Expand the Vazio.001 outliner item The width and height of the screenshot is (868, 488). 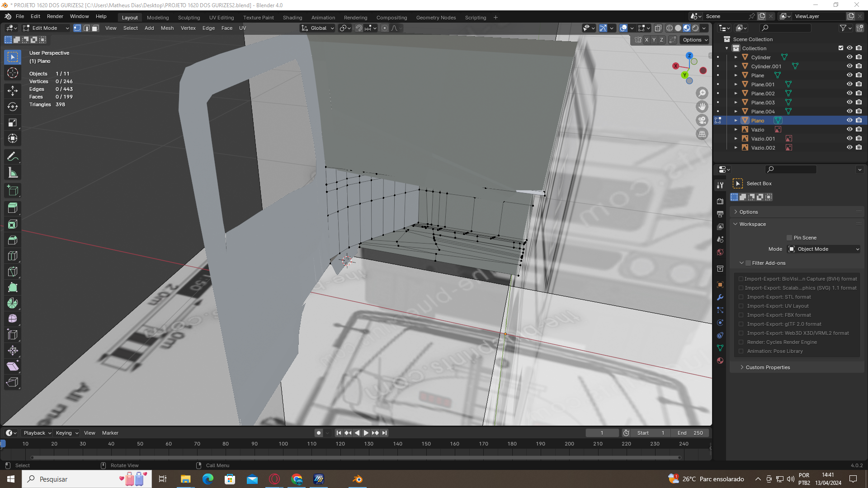pyautogui.click(x=736, y=139)
